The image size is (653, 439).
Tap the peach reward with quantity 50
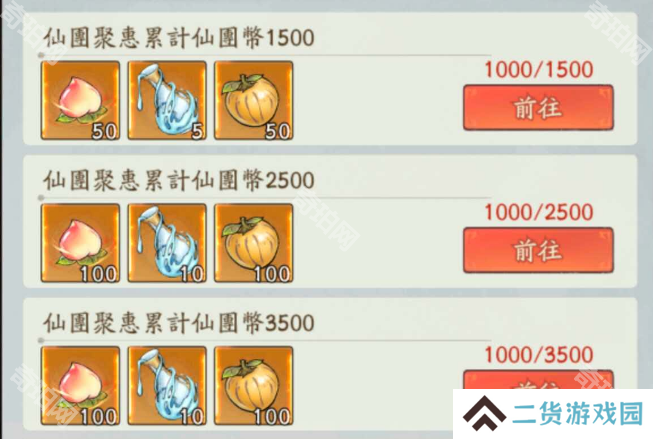80,100
